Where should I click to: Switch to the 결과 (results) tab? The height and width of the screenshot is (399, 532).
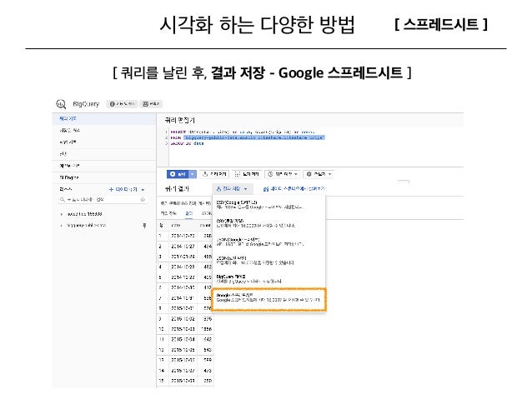[188, 213]
